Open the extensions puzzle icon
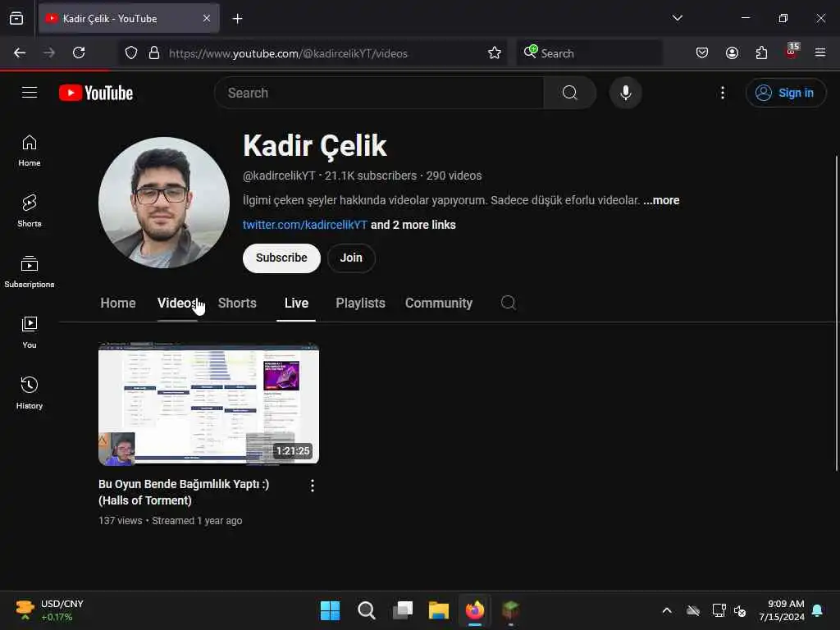The image size is (840, 630). pyautogui.click(x=761, y=52)
